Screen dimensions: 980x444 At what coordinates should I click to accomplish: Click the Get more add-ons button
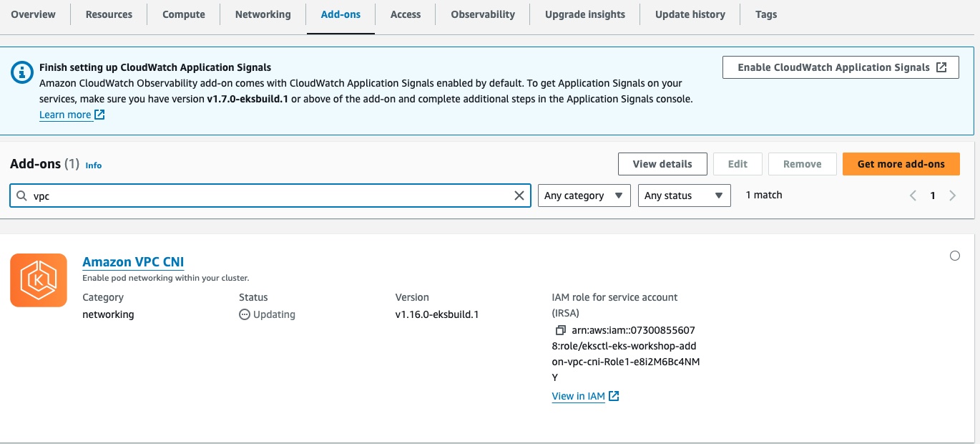point(901,164)
